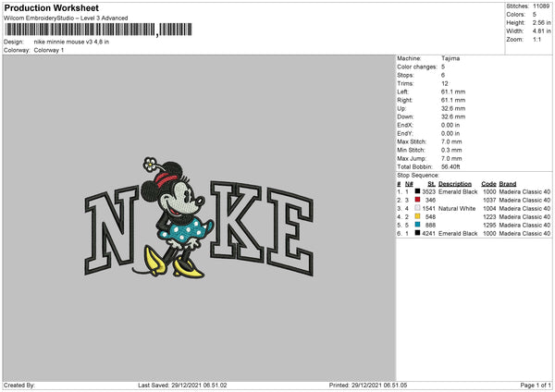Click the black swatch in stop row 1

pyautogui.click(x=418, y=191)
